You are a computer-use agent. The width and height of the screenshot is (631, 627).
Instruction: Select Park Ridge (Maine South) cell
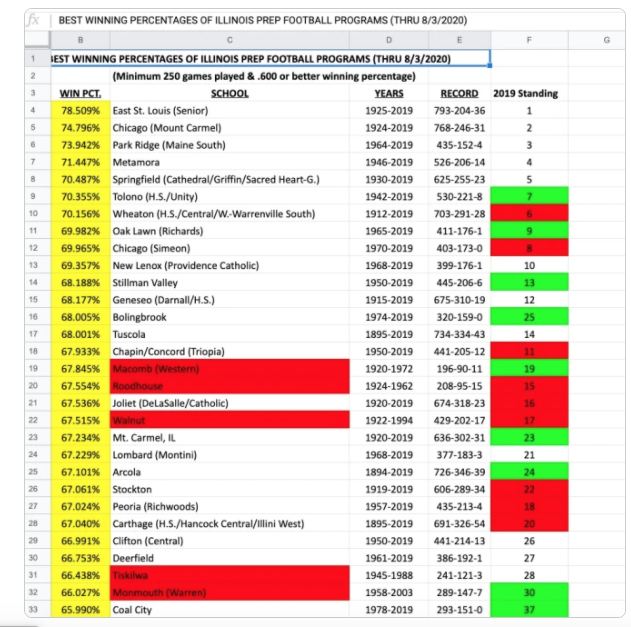(229, 145)
